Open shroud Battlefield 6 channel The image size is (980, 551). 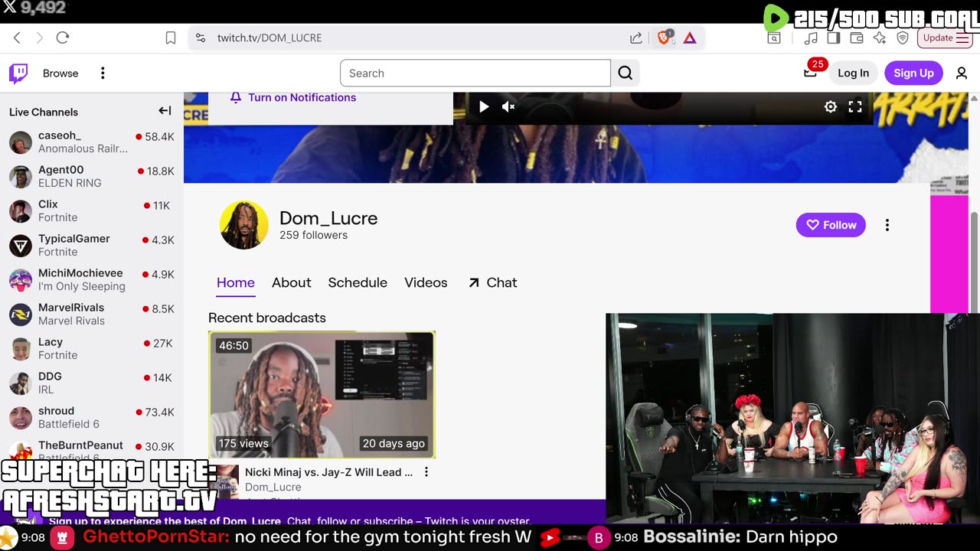click(92, 417)
